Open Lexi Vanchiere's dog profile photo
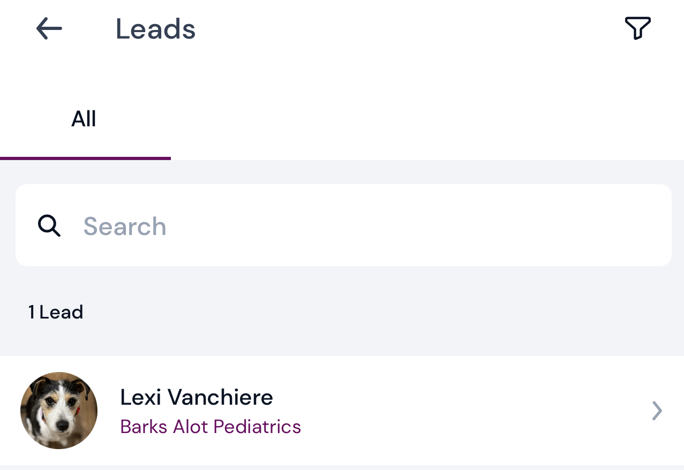Screen dimensions: 684x470 tap(59, 410)
